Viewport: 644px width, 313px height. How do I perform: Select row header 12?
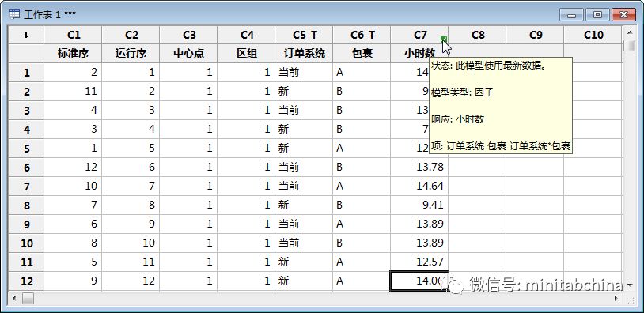click(x=26, y=281)
